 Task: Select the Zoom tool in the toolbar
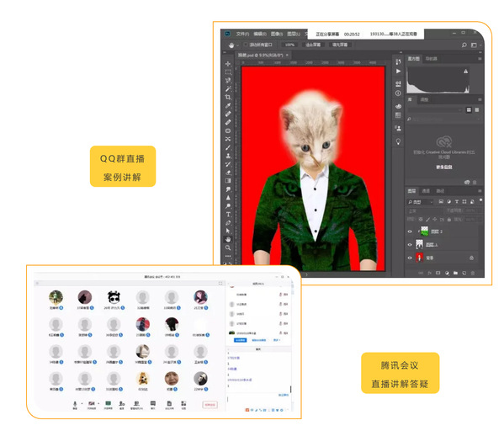coord(228,247)
